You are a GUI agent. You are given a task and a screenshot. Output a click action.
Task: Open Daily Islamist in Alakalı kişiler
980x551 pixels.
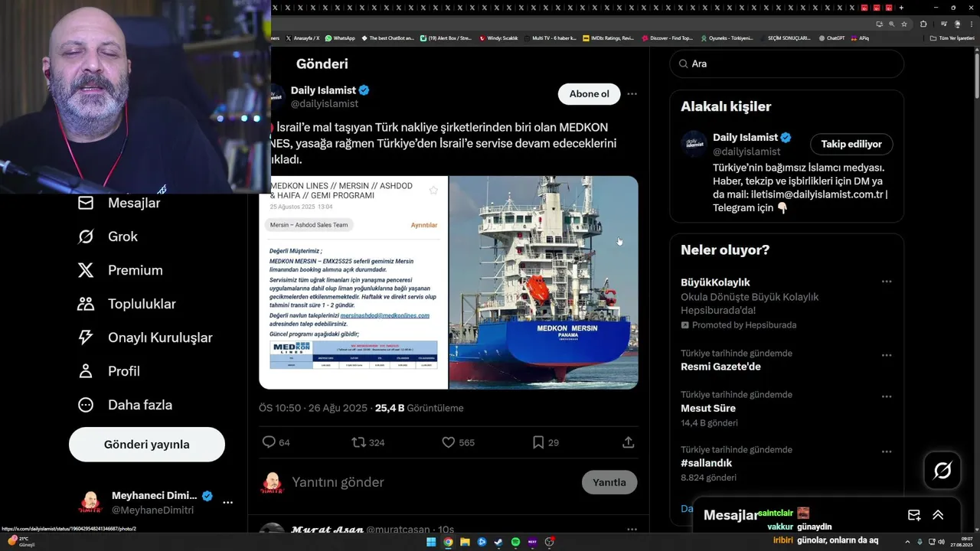[745, 138]
